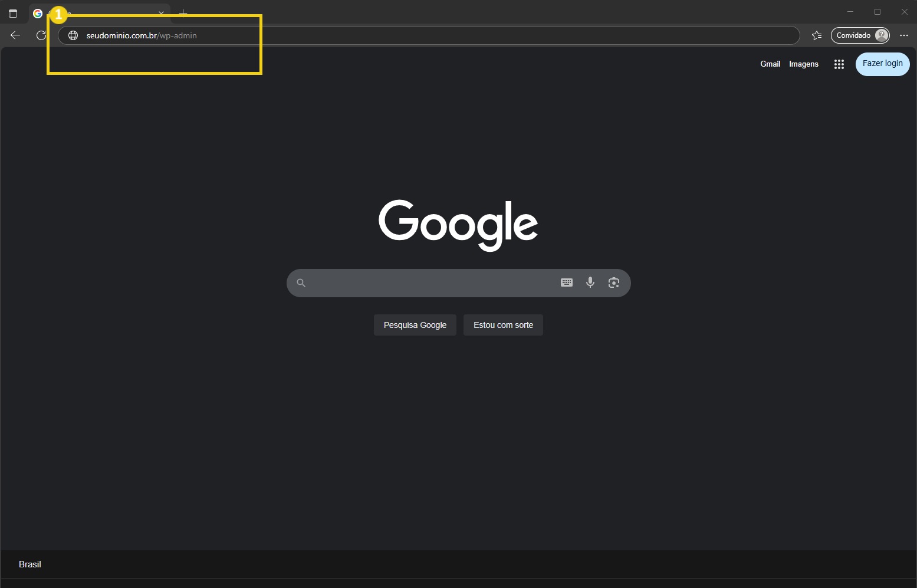917x588 pixels.
Task: Minimize the browser window
Action: 850,12
